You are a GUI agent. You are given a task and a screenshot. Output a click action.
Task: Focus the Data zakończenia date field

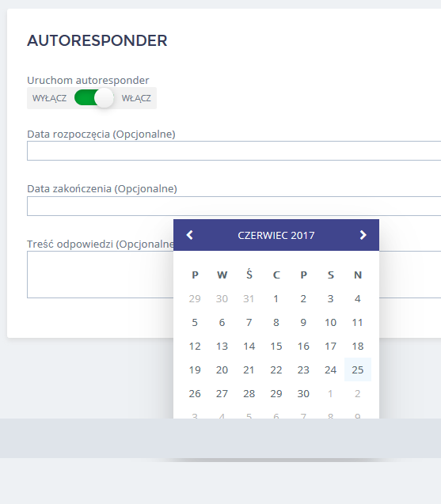point(234,206)
